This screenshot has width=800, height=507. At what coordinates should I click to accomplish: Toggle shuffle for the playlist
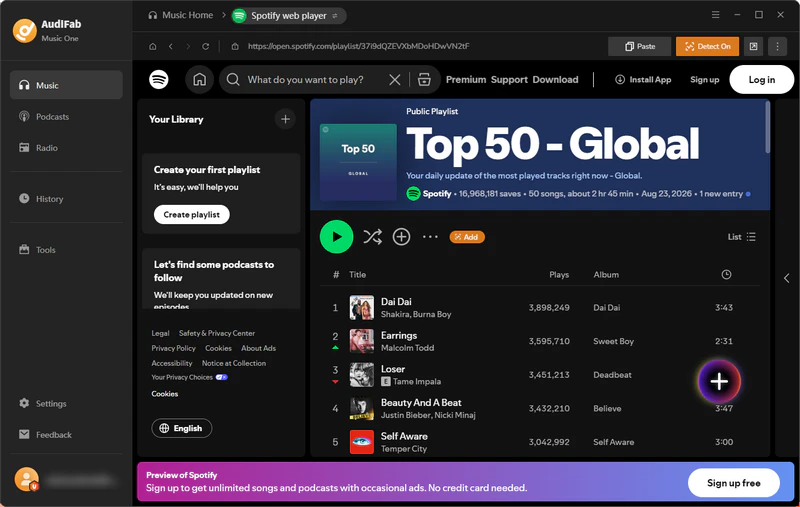click(x=372, y=237)
